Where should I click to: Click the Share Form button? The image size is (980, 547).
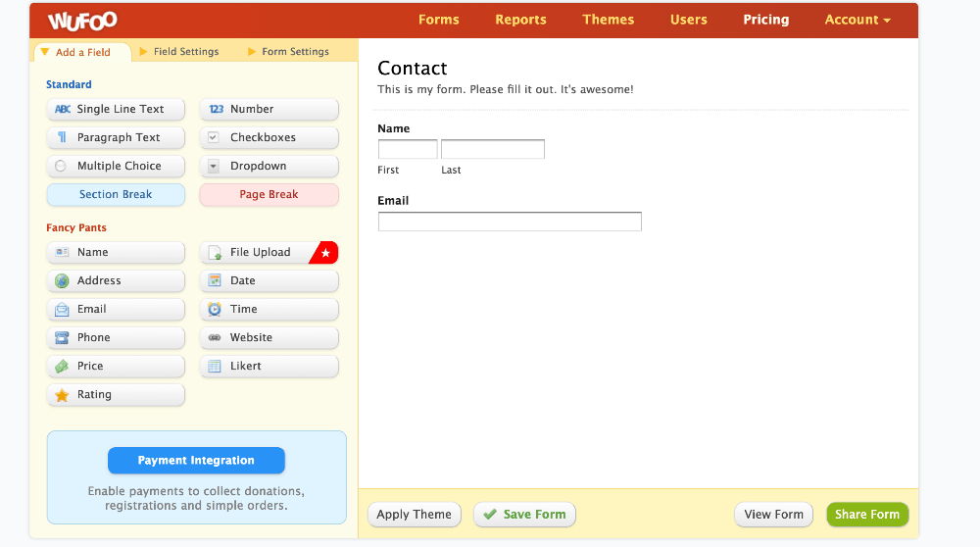click(867, 515)
